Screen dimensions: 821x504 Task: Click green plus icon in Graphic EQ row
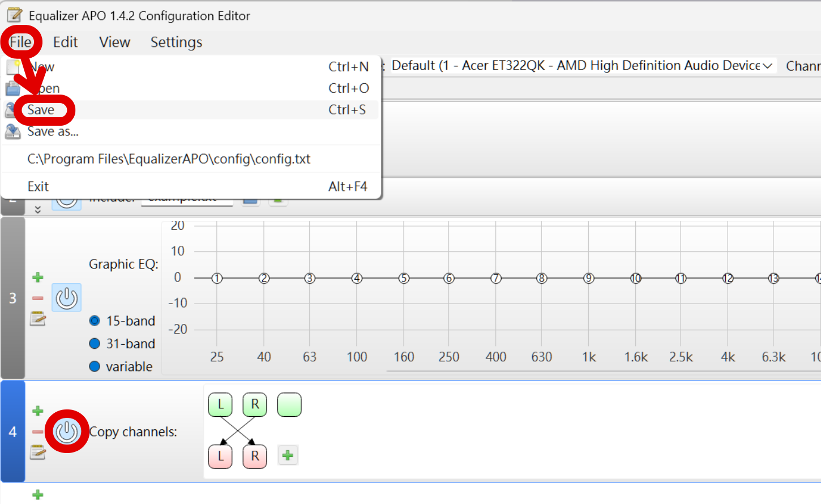(38, 277)
